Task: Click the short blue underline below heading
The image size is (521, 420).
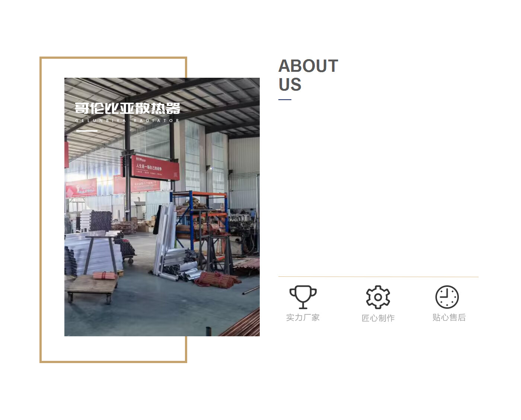Action: [285, 100]
